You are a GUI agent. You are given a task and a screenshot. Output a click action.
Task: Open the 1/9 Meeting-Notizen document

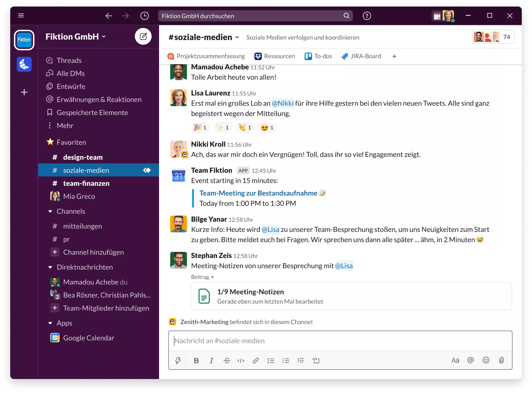250,292
